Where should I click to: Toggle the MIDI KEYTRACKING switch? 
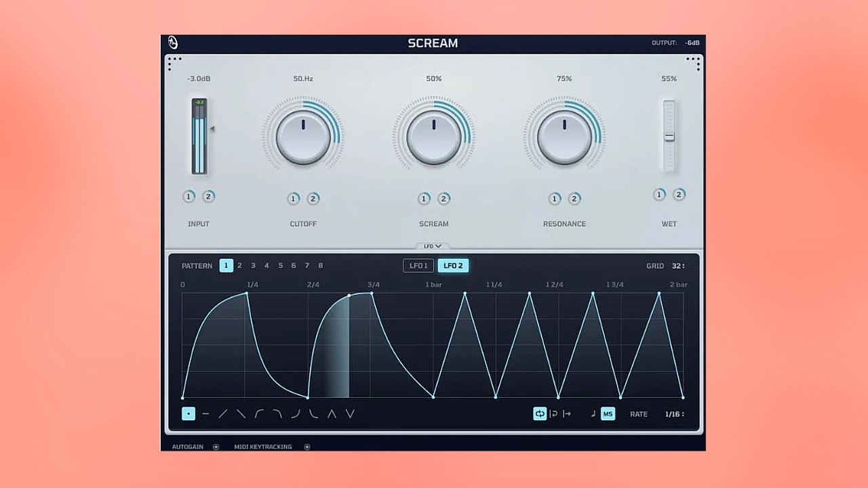click(x=307, y=447)
